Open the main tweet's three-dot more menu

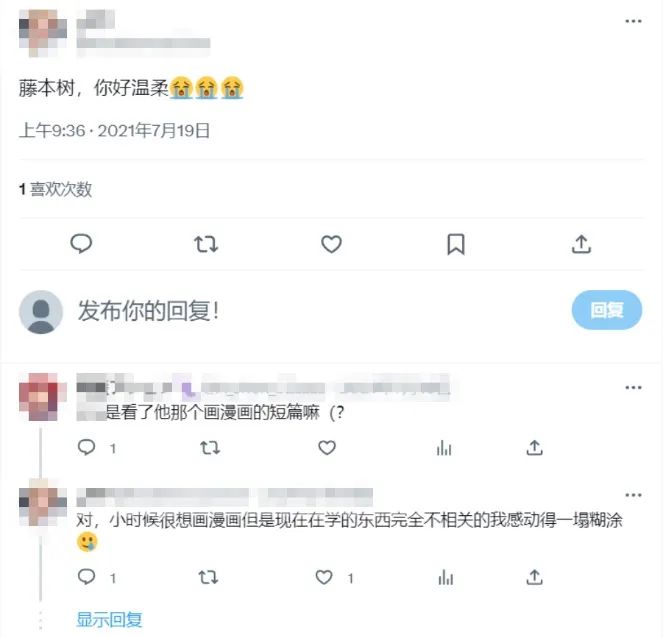633,21
